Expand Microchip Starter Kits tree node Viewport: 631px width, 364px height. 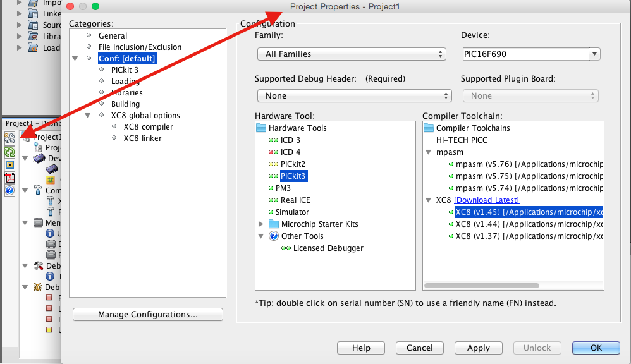click(x=261, y=224)
